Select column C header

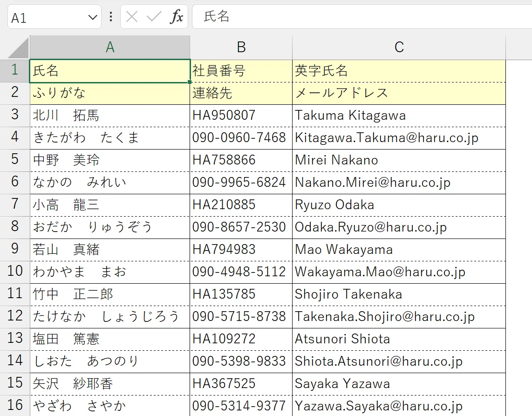[399, 47]
